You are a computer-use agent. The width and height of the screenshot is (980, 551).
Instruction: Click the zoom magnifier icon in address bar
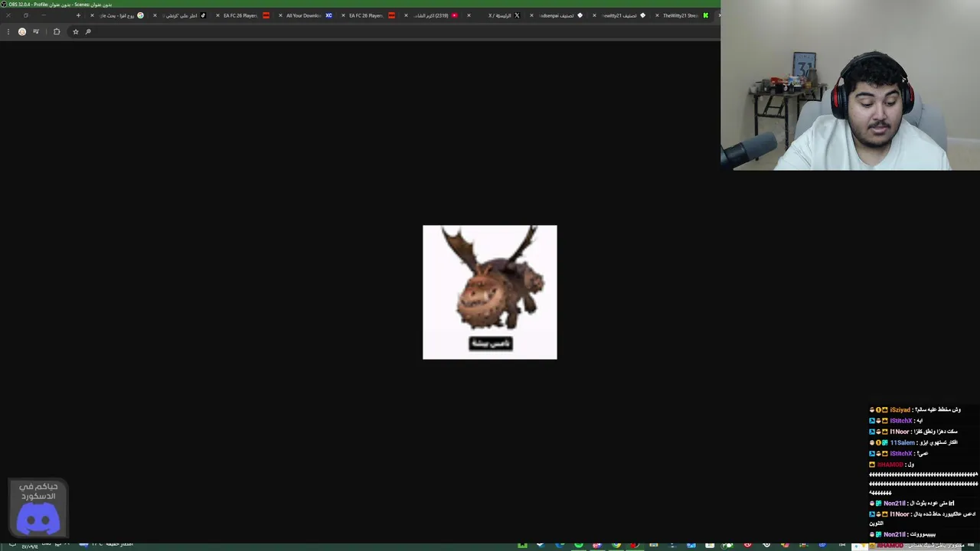88,31
